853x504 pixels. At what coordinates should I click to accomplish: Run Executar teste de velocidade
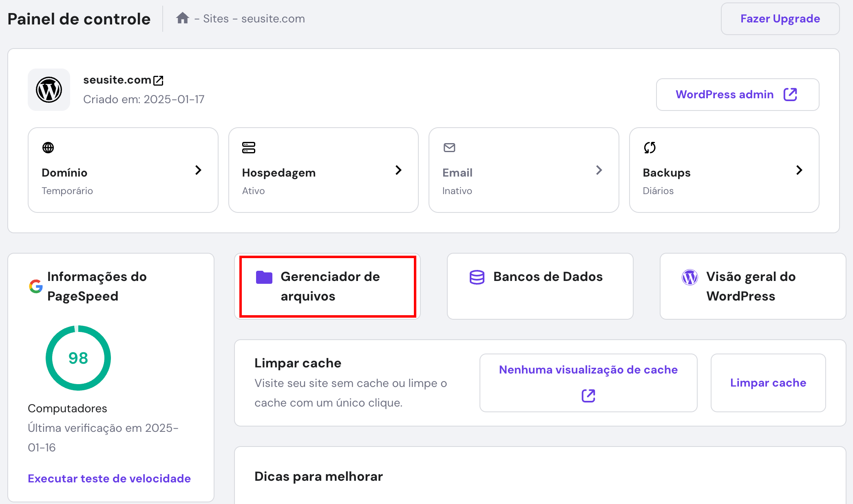[109, 478]
